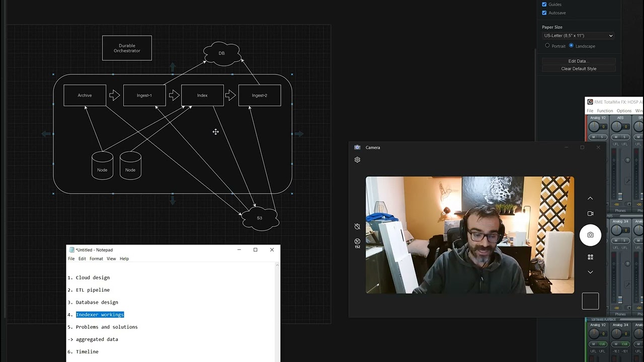Click the Camera app title icon

[x=357, y=147]
